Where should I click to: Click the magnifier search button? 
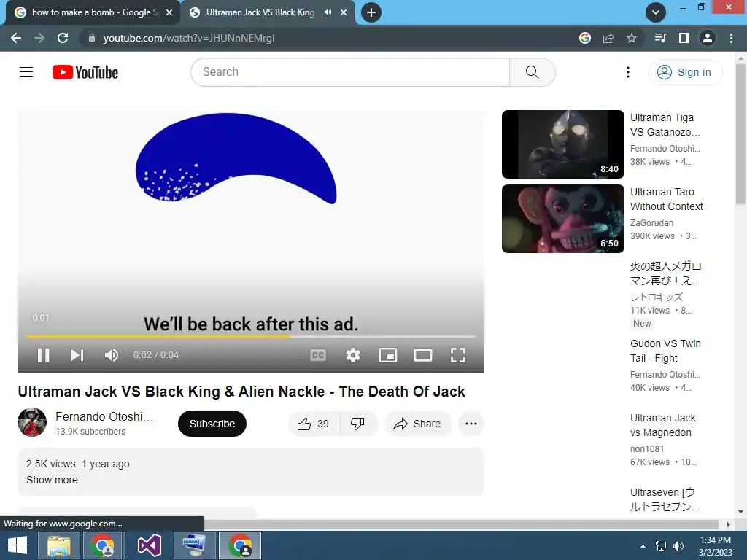[532, 72]
